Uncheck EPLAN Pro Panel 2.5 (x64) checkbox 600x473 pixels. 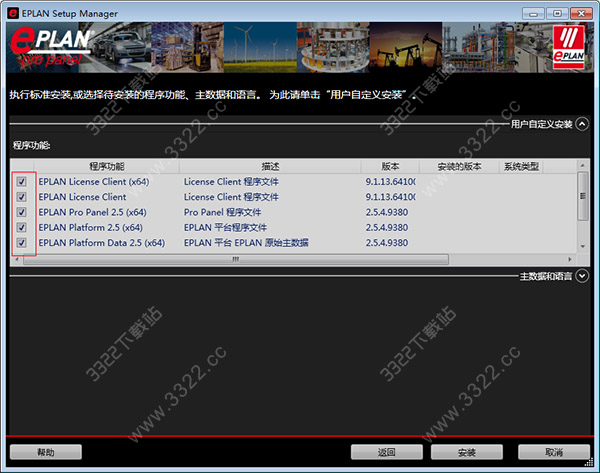21,212
